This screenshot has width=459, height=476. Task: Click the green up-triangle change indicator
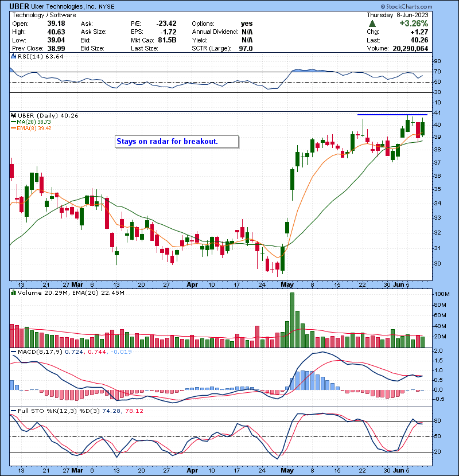point(372,24)
